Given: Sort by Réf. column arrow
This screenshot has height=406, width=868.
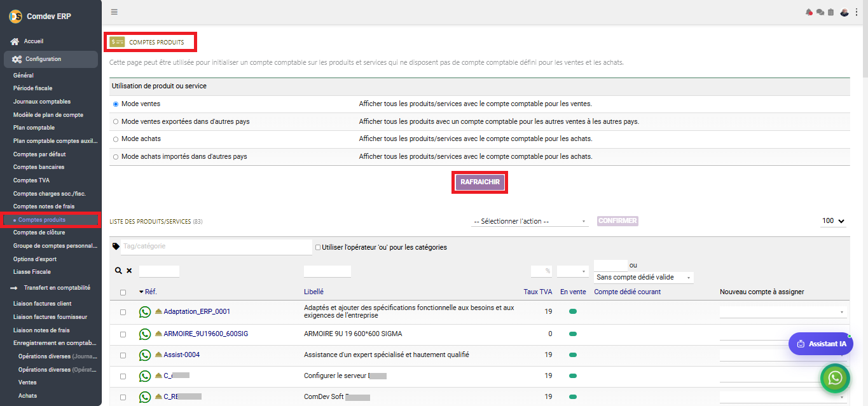Looking at the screenshot, I should tap(142, 292).
